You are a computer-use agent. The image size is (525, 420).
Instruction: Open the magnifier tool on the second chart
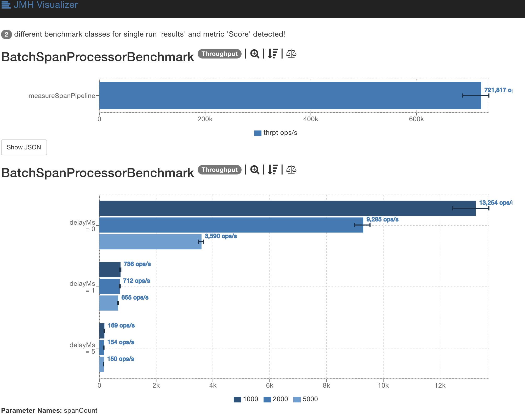coord(255,170)
